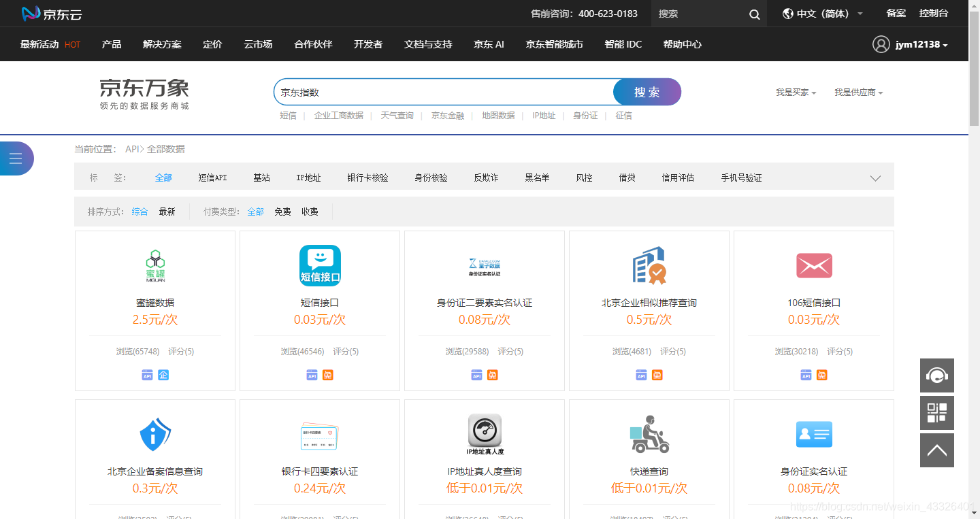Click API badge under 短信接口
This screenshot has height=519, width=980.
pos(312,375)
